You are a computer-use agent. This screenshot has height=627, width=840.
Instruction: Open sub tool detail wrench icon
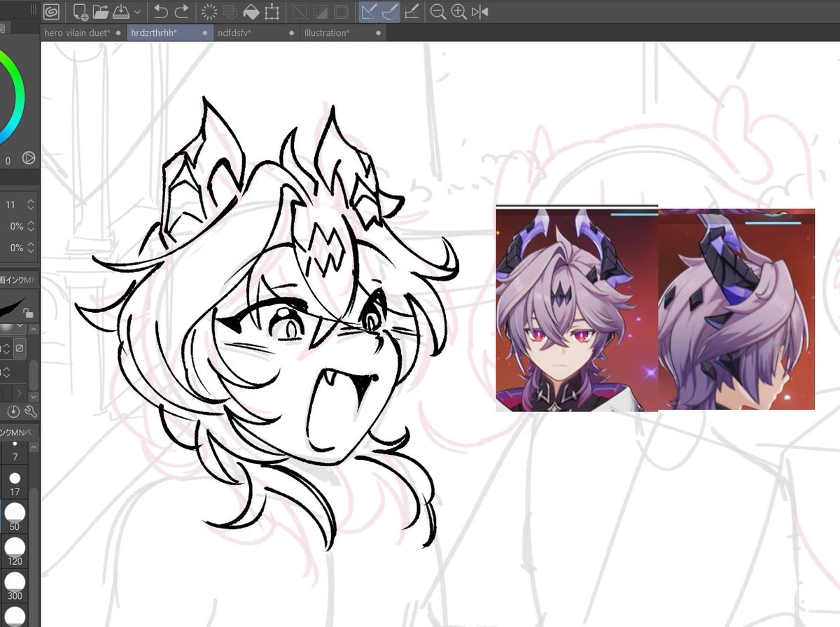(x=30, y=411)
